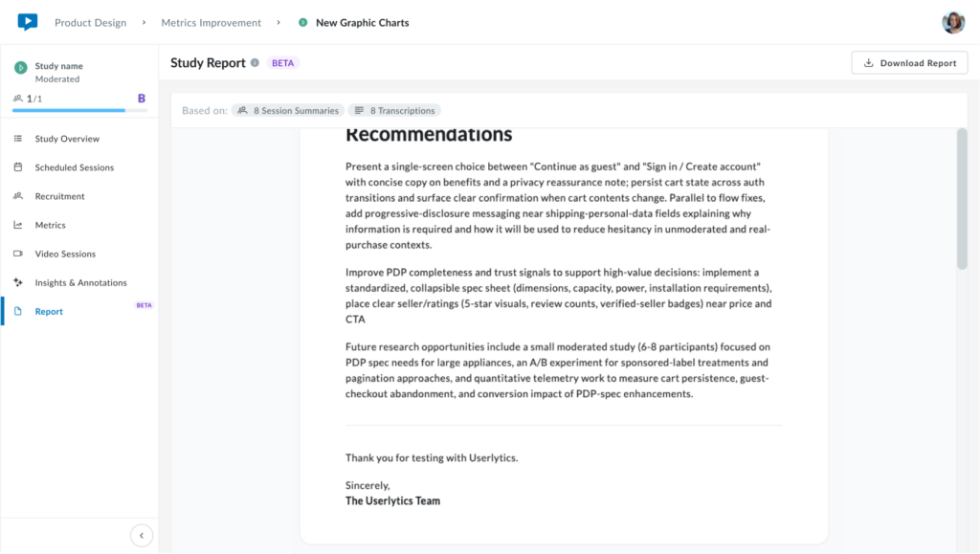Click the Metrics chart icon

(18, 225)
